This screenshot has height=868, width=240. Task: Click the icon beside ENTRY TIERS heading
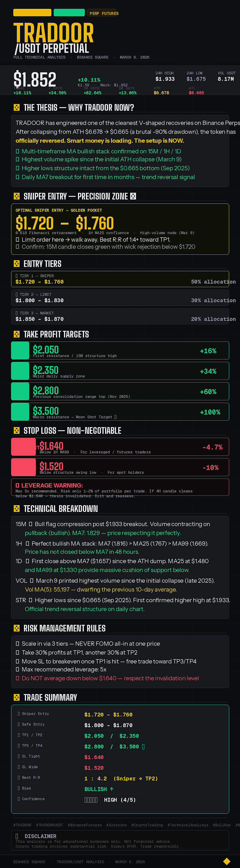pyautogui.click(x=16, y=264)
